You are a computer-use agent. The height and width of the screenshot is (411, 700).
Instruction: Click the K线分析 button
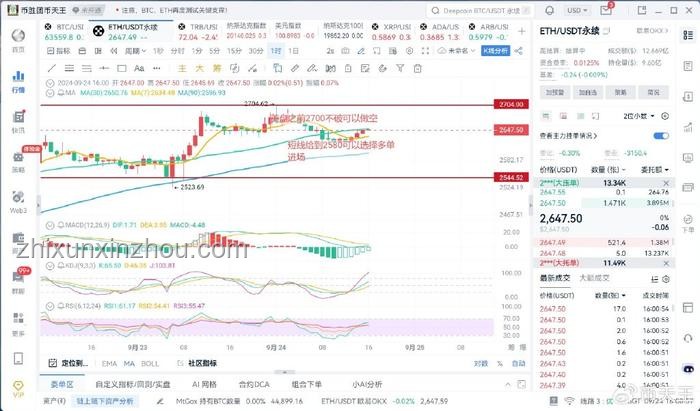(496, 51)
